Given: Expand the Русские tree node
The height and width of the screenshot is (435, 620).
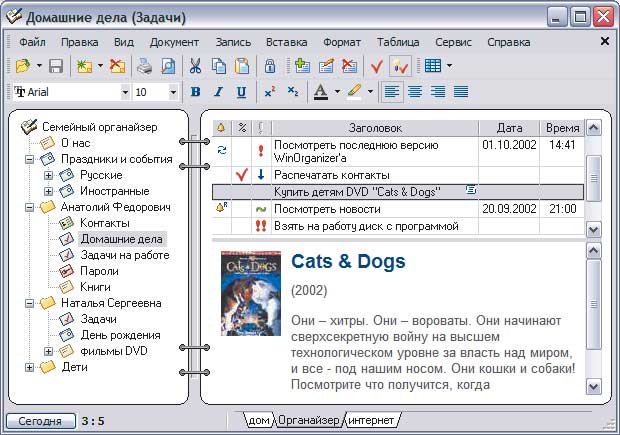Looking at the screenshot, I should 48,175.
